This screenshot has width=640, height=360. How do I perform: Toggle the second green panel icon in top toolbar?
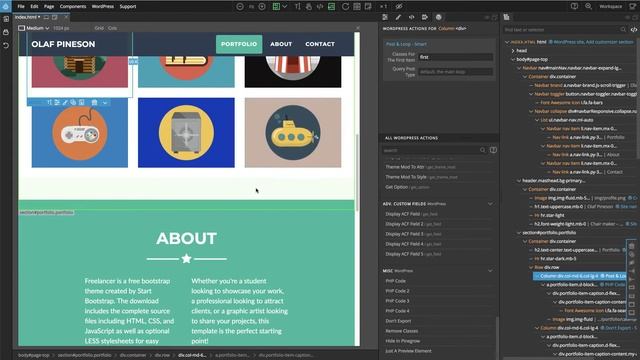[x=331, y=7]
